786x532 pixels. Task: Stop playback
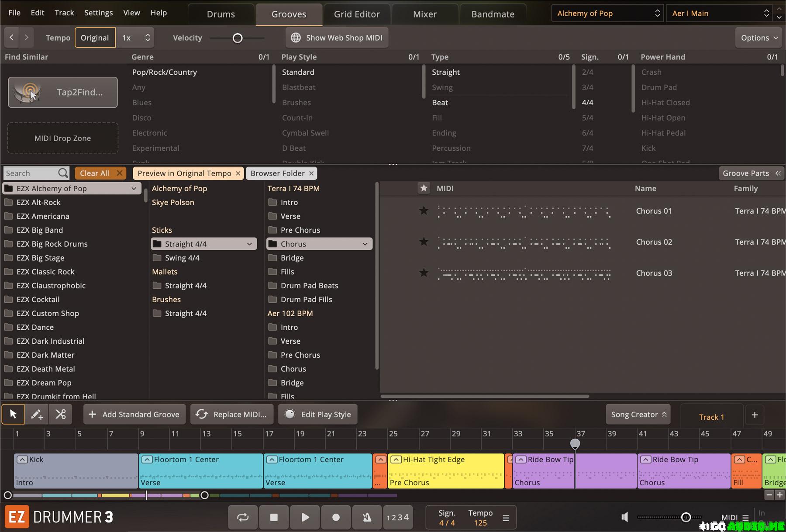click(x=274, y=517)
